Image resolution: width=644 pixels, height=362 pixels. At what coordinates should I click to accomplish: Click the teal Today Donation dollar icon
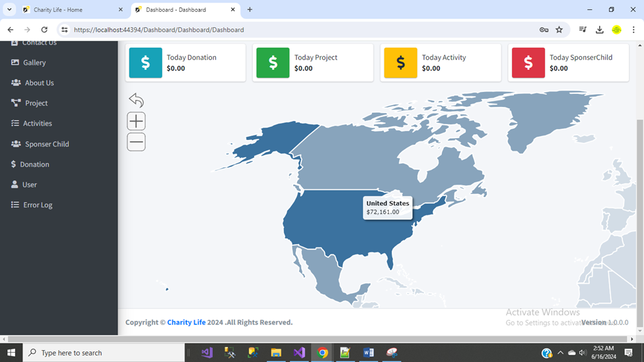tap(145, 63)
